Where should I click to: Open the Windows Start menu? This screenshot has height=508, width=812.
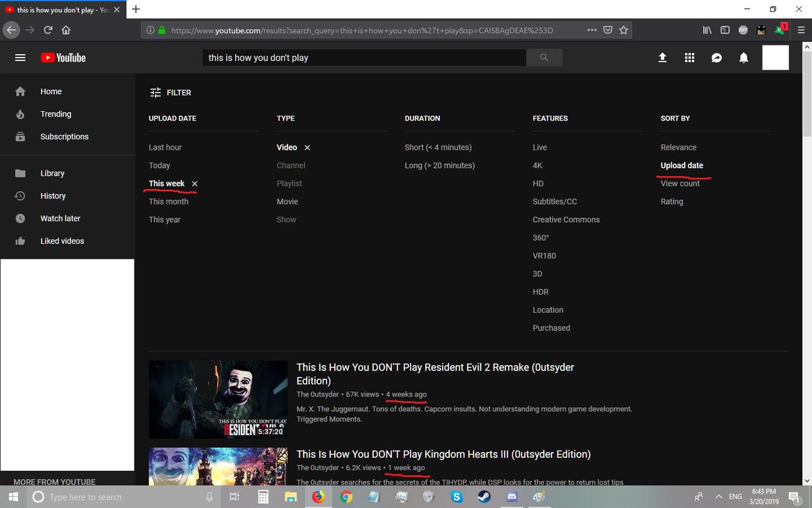click(14, 496)
